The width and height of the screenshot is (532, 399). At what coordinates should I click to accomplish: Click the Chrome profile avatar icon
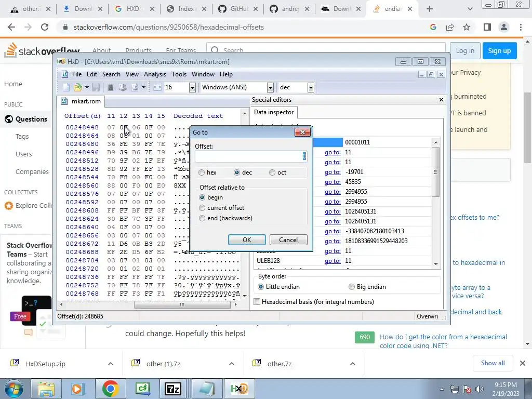pos(504,27)
